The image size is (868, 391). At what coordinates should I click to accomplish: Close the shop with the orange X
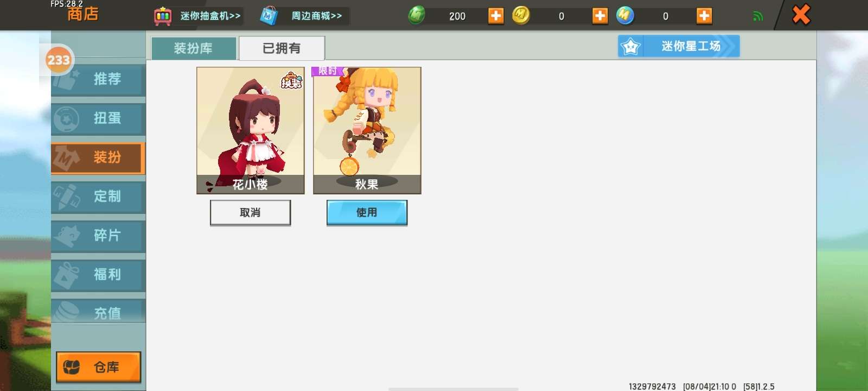coord(801,15)
